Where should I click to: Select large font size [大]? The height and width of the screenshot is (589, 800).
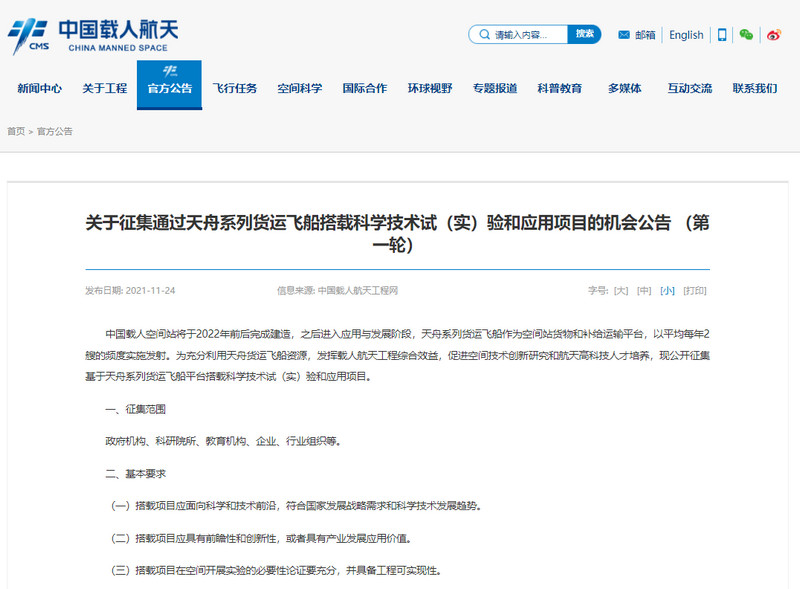coord(621,291)
